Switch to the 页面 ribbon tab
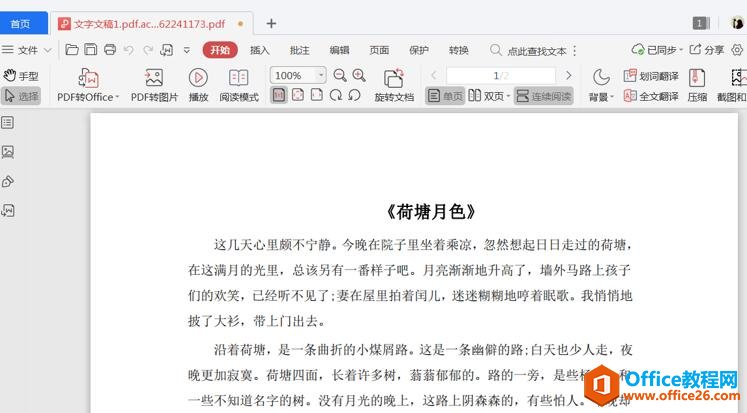Screen dimensions: 747x413 tap(379, 50)
